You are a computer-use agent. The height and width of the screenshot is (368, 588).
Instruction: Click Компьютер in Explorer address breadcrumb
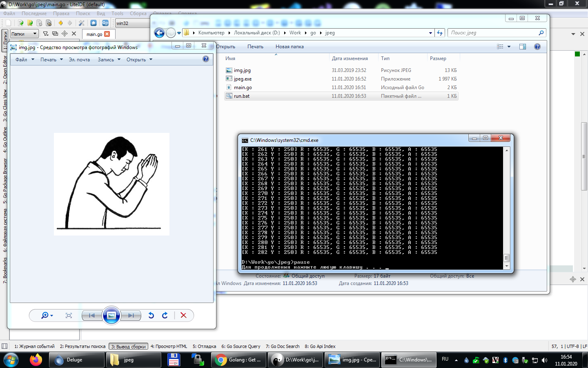[x=211, y=33]
